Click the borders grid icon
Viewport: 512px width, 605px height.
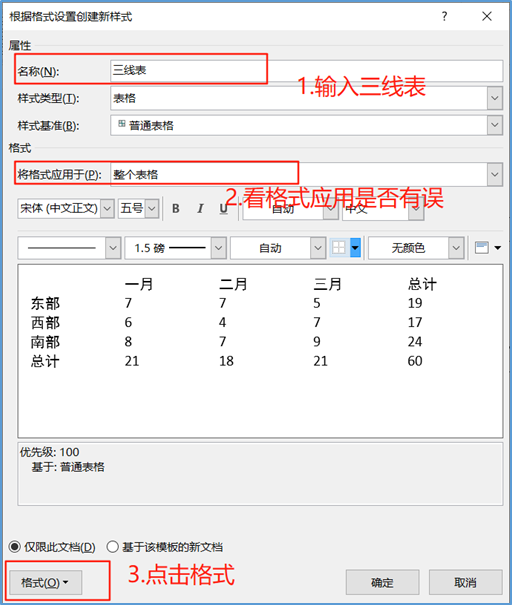339,248
